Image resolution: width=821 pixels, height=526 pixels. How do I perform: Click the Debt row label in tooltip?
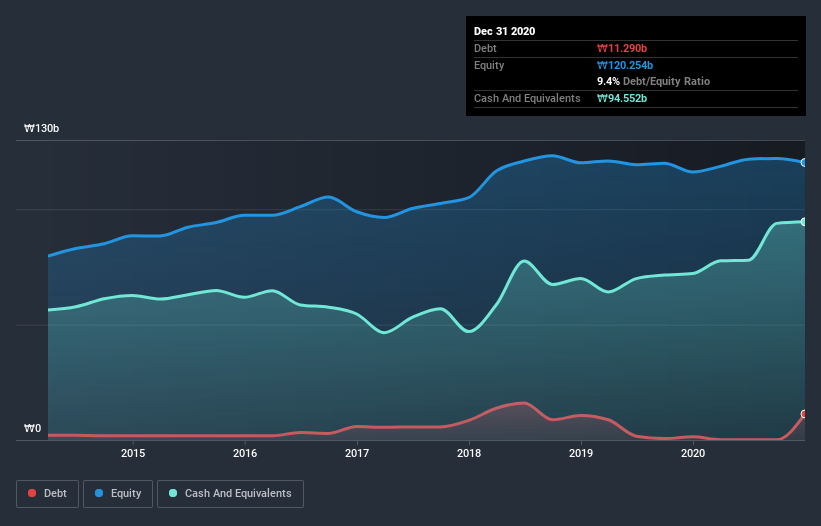click(x=485, y=48)
